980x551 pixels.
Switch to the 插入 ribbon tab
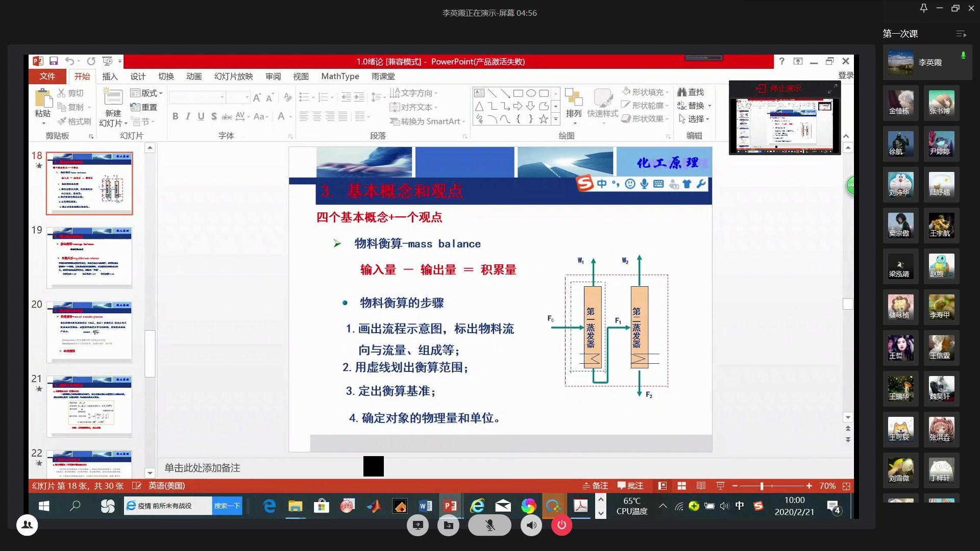[110, 76]
